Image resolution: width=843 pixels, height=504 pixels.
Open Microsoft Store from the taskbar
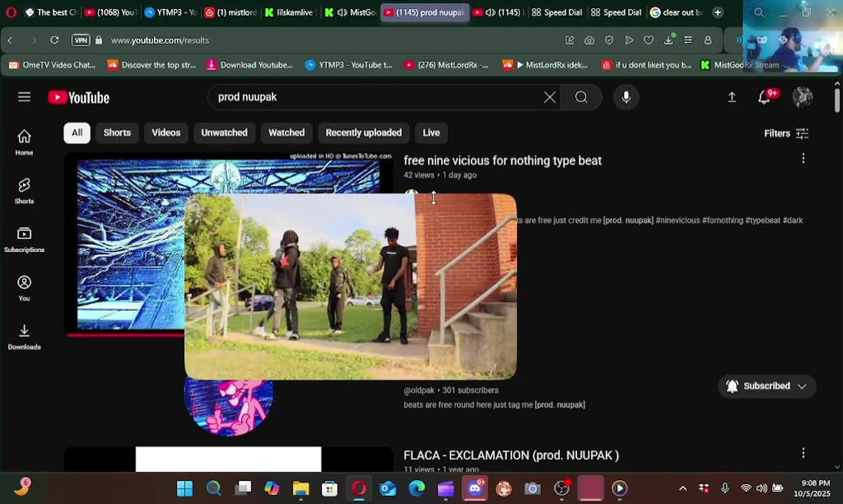(330, 489)
